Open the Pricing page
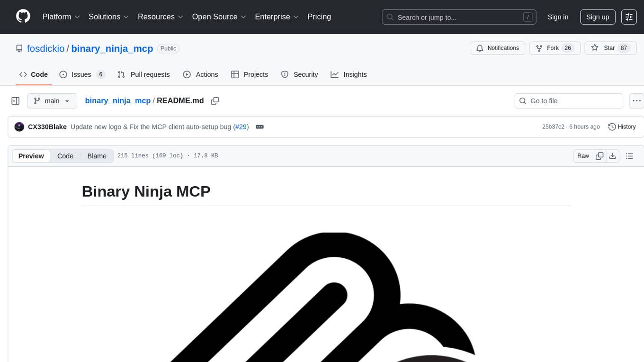 click(x=319, y=17)
